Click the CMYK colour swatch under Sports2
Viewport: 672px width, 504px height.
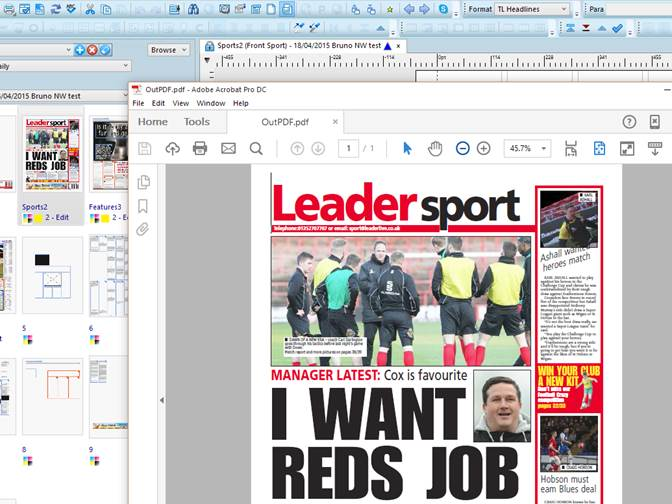(27, 219)
